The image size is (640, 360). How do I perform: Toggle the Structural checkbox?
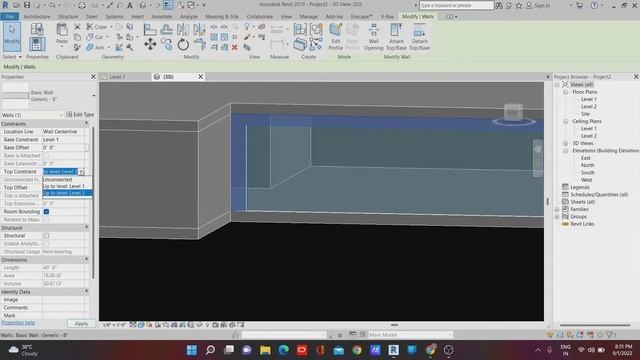(46, 236)
